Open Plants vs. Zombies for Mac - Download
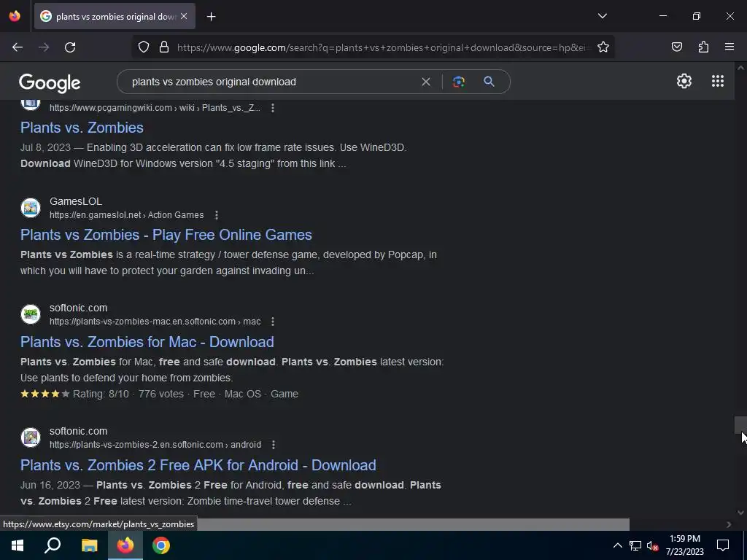This screenshot has width=747, height=560. click(x=147, y=342)
